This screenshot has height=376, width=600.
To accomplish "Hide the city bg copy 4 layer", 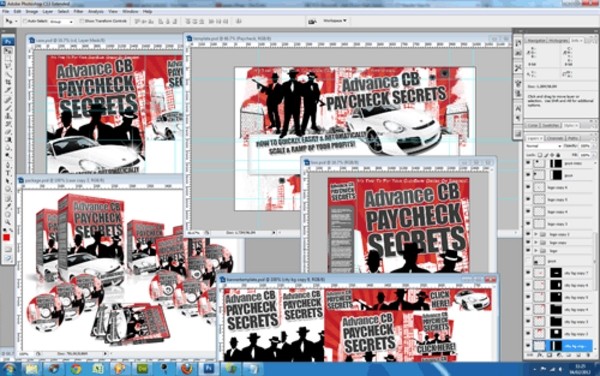I will (528, 309).
